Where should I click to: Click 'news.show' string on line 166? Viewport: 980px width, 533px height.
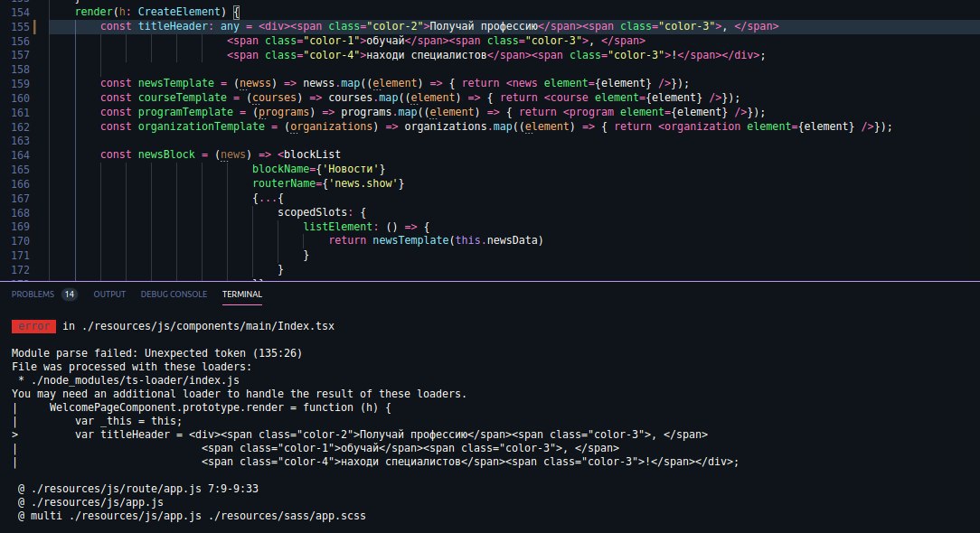pyautogui.click(x=363, y=183)
